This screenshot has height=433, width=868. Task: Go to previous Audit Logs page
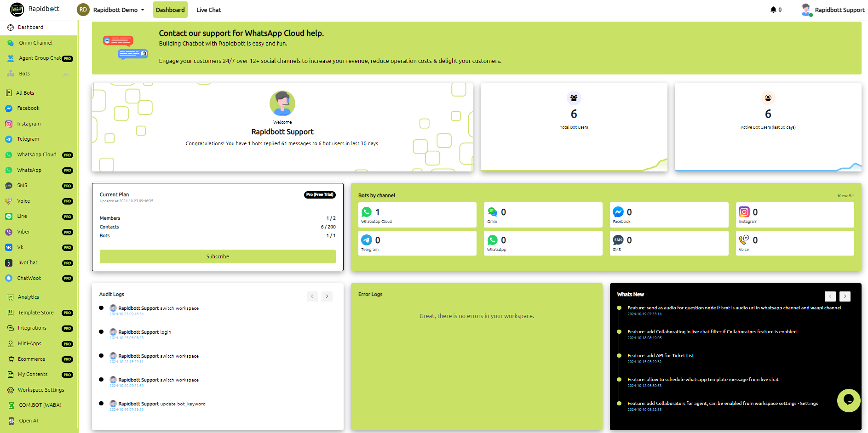click(x=312, y=296)
